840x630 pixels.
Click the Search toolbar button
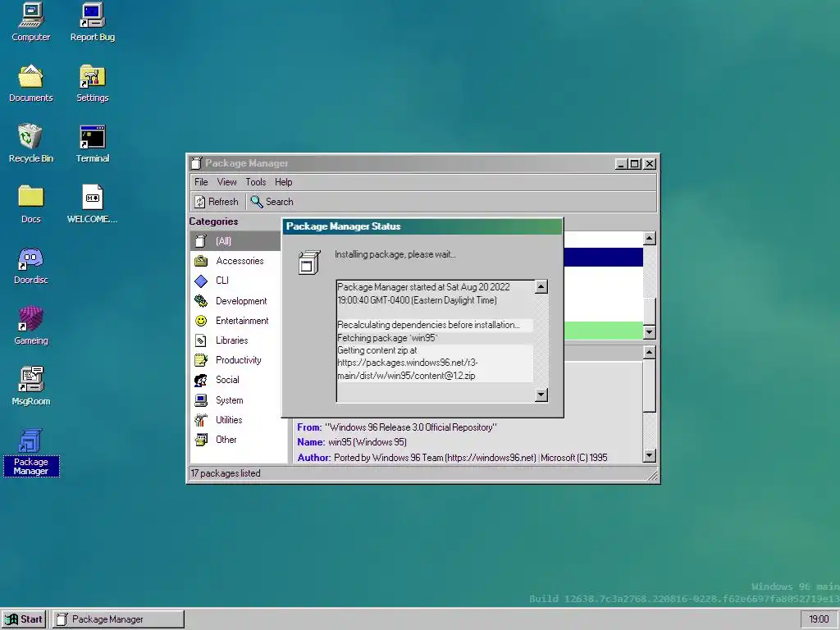(x=272, y=202)
